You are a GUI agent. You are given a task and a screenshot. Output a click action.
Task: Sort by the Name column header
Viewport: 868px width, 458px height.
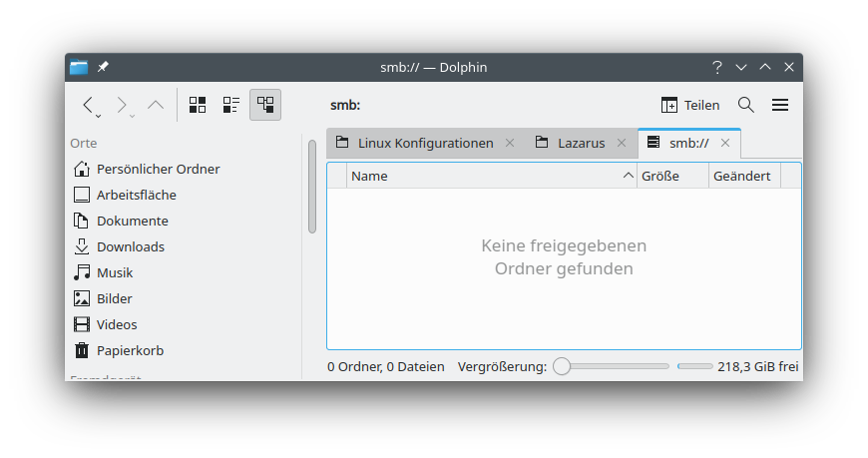coord(489,176)
